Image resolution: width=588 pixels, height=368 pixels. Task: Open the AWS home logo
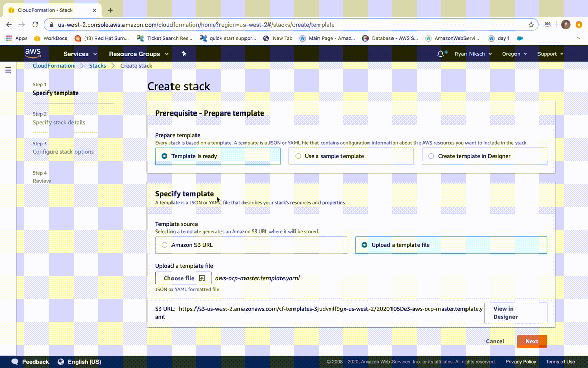33,54
